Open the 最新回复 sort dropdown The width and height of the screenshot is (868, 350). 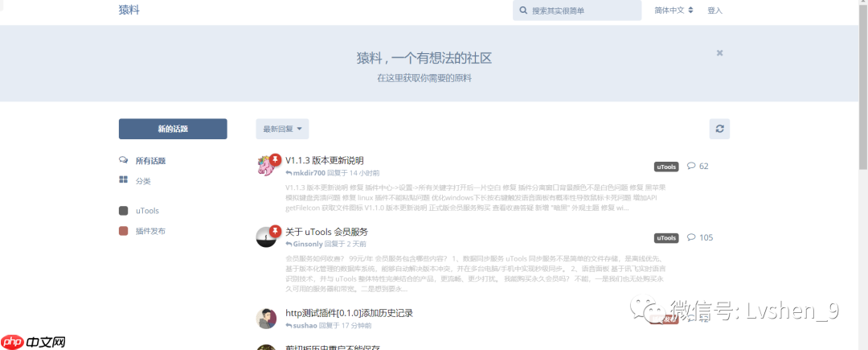point(282,129)
